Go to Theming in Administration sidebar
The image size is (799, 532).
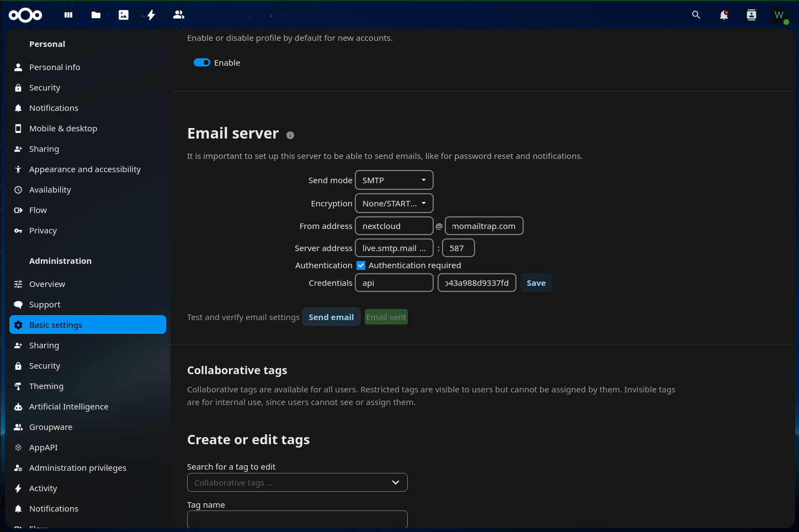click(46, 386)
